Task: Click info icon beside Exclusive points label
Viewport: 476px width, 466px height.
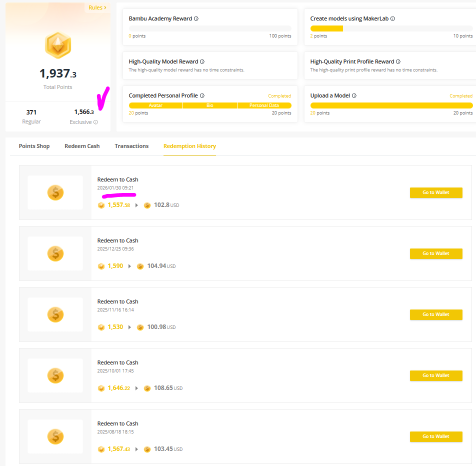Action: 95,122
